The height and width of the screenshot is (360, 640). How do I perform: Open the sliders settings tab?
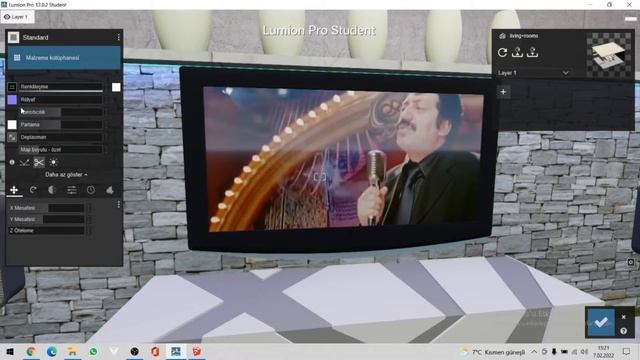71,190
